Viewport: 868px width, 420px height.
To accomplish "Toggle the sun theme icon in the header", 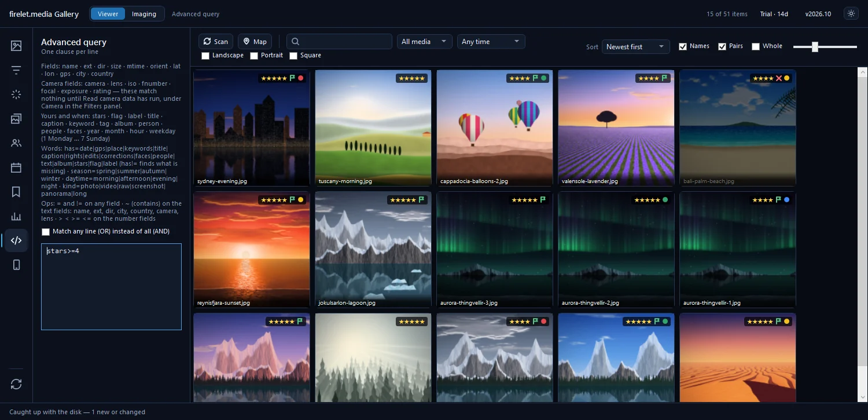I will coord(851,14).
